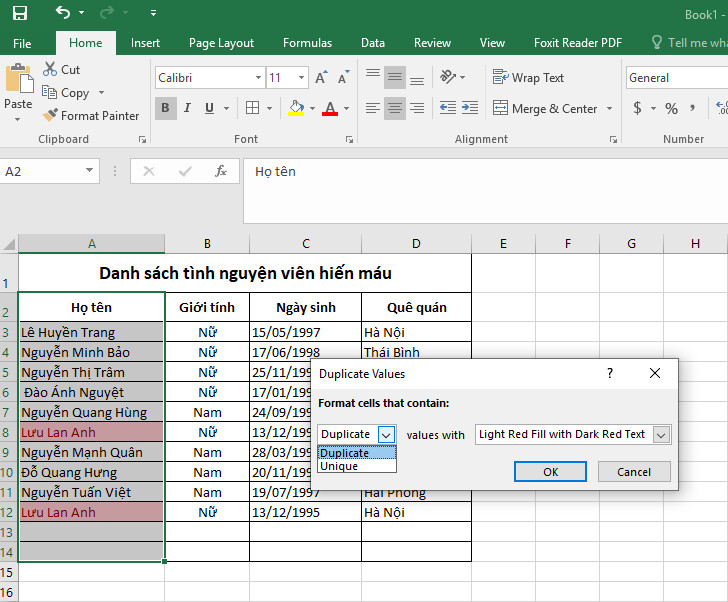Toggle Wrap Text on selected cells
This screenshot has width=728, height=602.
(529, 77)
